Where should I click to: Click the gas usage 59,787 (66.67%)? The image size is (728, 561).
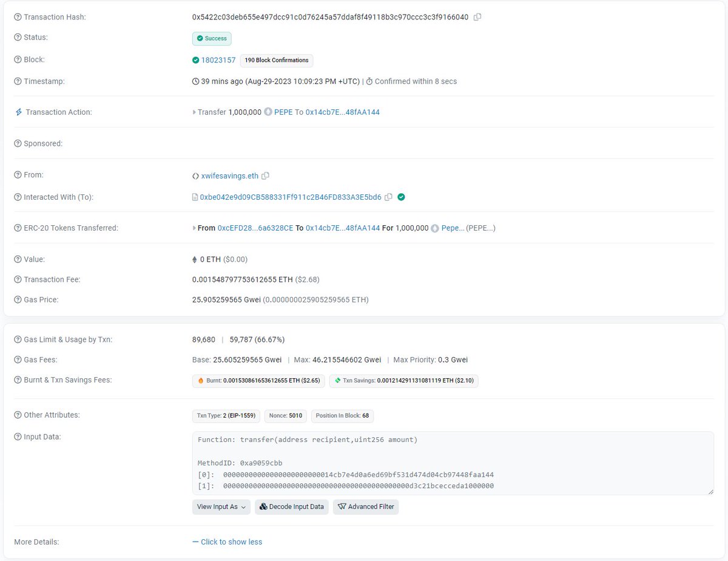coord(257,339)
